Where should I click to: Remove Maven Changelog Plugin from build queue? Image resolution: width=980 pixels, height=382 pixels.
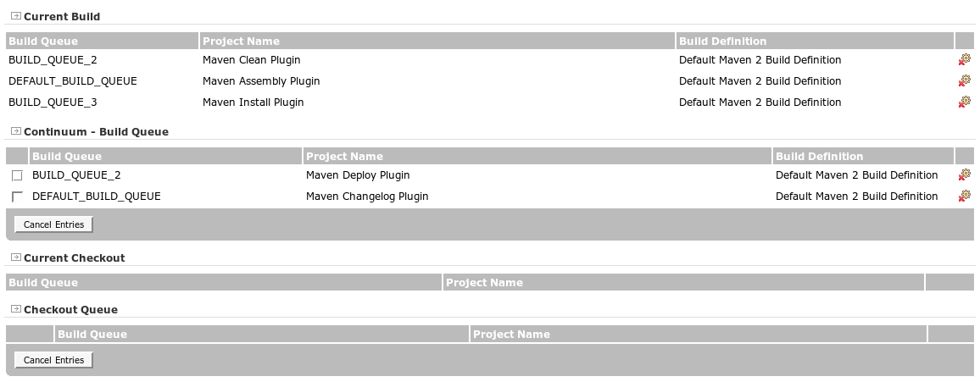[964, 197]
